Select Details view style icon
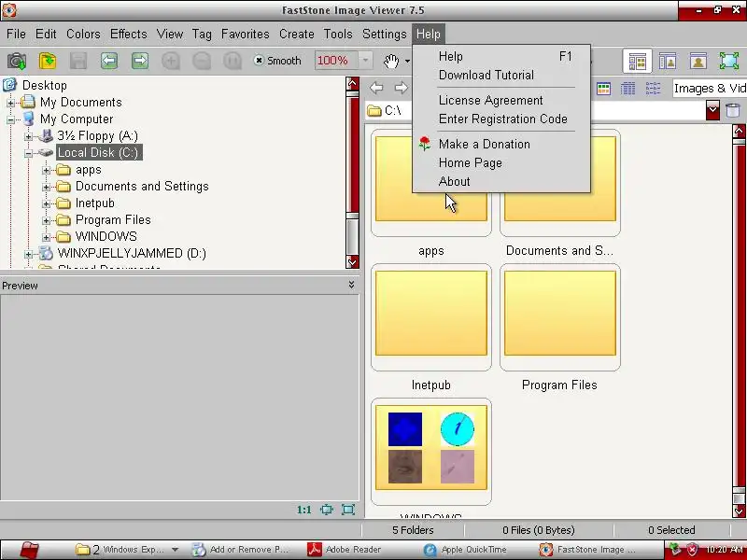Screen dimensions: 747x560 (627, 89)
